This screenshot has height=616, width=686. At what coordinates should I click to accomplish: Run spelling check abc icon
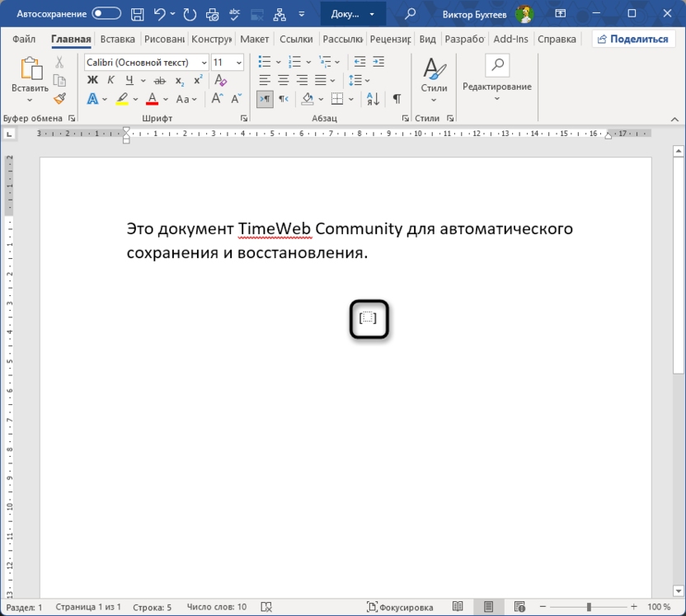234,15
